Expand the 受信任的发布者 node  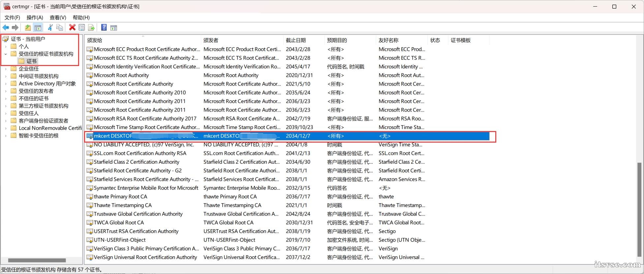point(6,91)
